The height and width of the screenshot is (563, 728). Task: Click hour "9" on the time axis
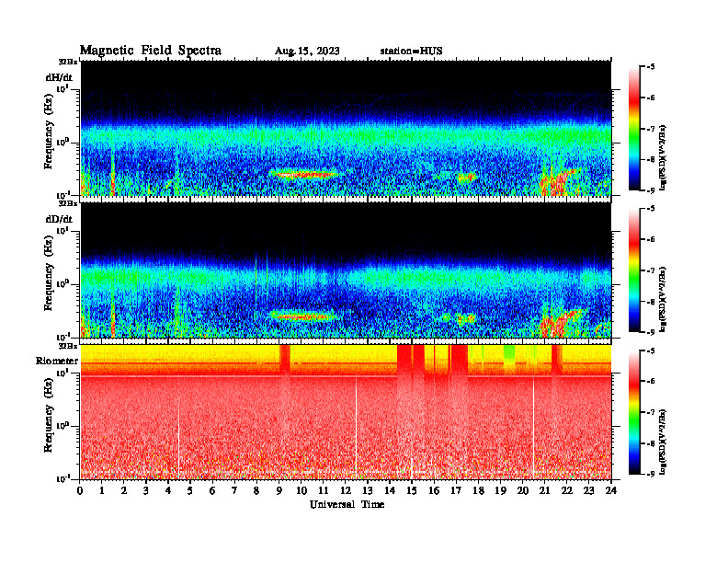[x=279, y=490]
